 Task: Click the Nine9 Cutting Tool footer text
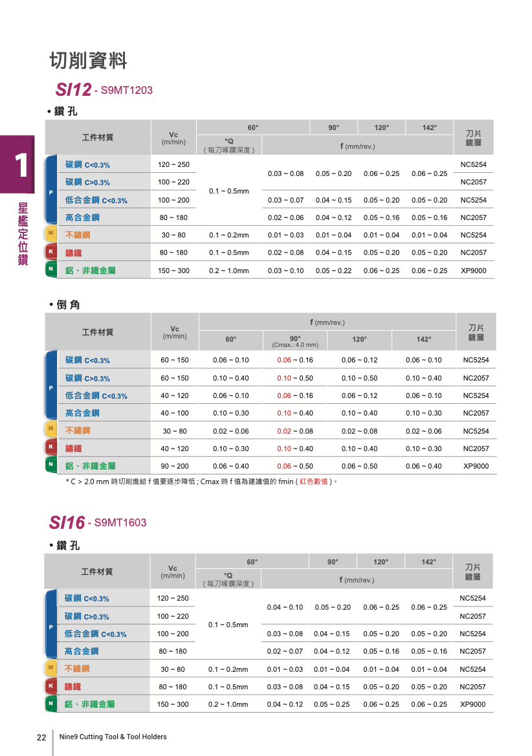[113, 737]
